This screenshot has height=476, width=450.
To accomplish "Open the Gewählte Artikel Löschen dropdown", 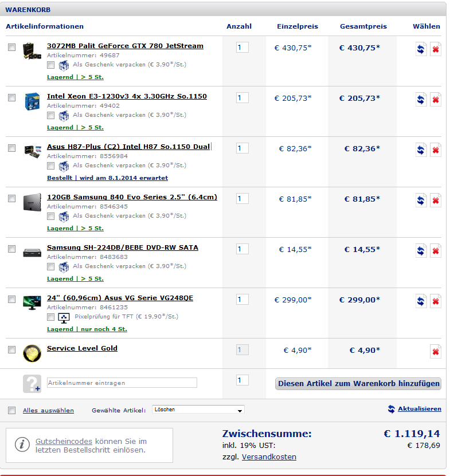I will click(198, 410).
